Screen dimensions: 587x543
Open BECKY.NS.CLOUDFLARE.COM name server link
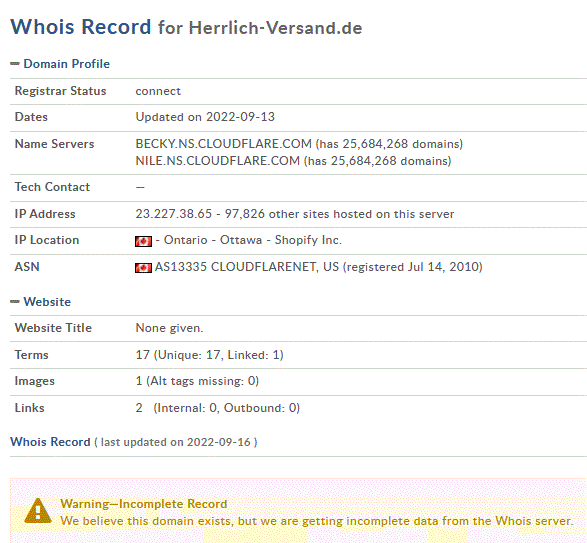[223, 144]
